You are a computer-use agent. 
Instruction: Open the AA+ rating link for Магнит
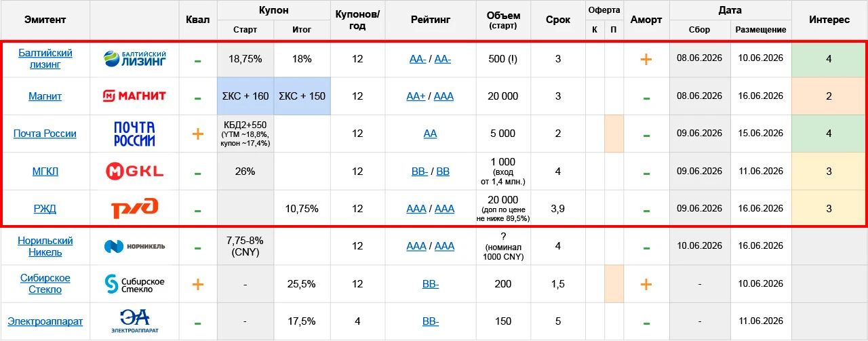(x=416, y=96)
